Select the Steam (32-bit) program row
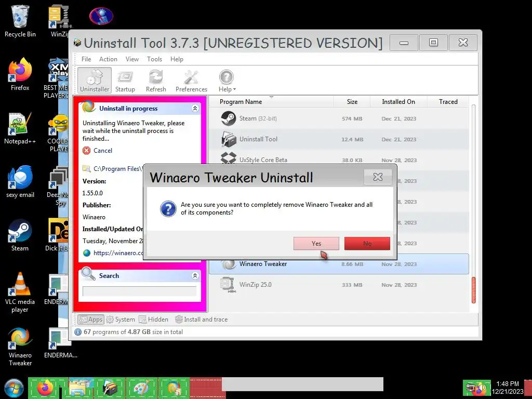532x399 pixels. [x=339, y=118]
